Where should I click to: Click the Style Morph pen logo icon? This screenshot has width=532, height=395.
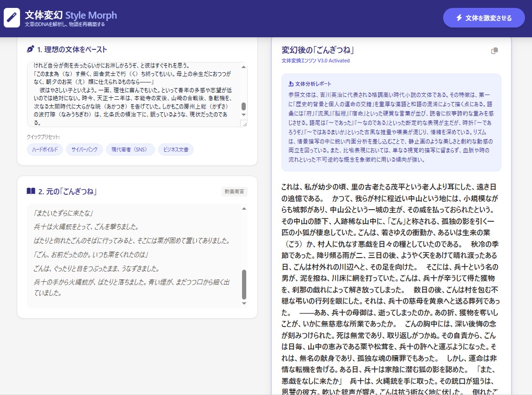click(x=12, y=18)
